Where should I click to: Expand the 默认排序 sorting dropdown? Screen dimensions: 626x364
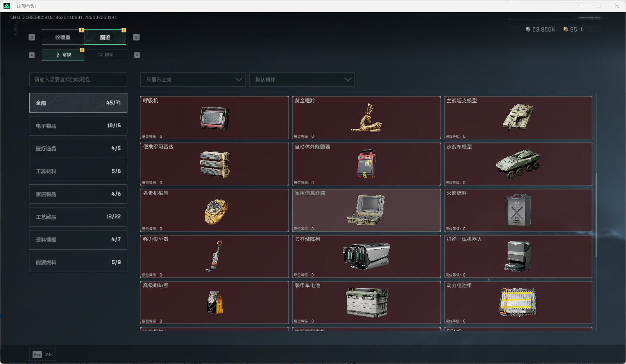tap(302, 79)
